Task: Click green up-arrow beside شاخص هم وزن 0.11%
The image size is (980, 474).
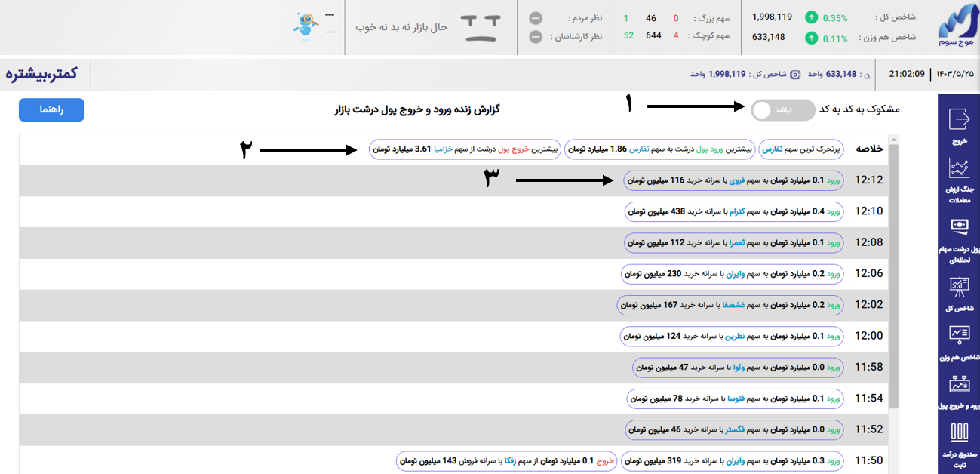Action: 811,37
